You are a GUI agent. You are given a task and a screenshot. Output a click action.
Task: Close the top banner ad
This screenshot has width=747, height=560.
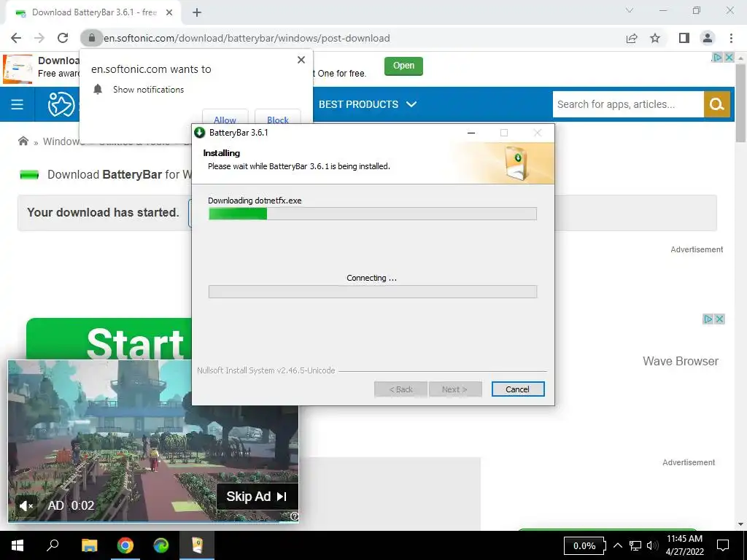729,57
